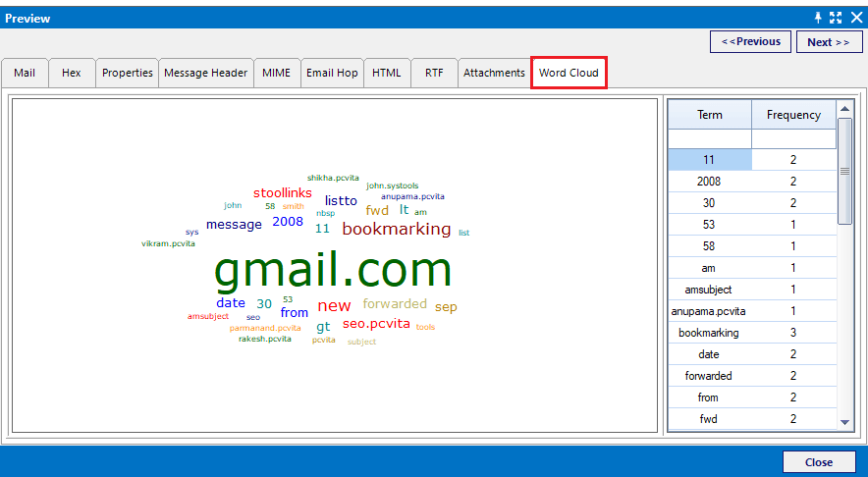This screenshot has width=868, height=477.
Task: Go to the previous email with <<Previous
Action: 750,41
